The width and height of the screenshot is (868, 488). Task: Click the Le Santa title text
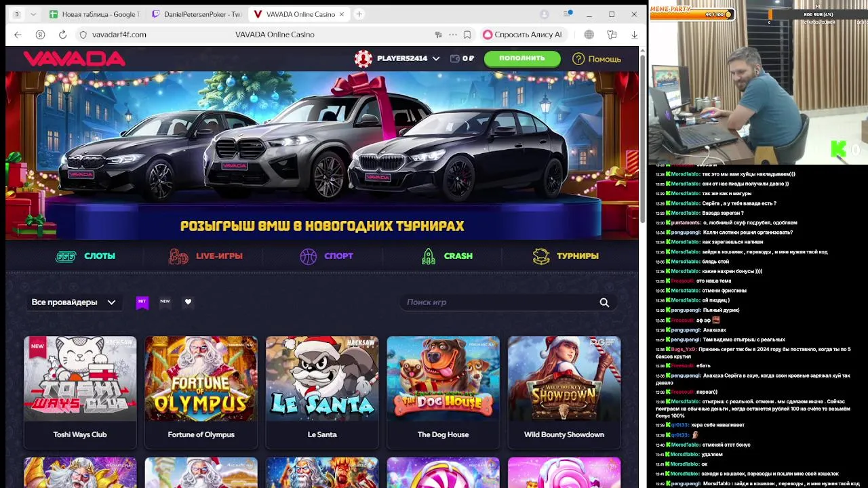[x=322, y=434]
